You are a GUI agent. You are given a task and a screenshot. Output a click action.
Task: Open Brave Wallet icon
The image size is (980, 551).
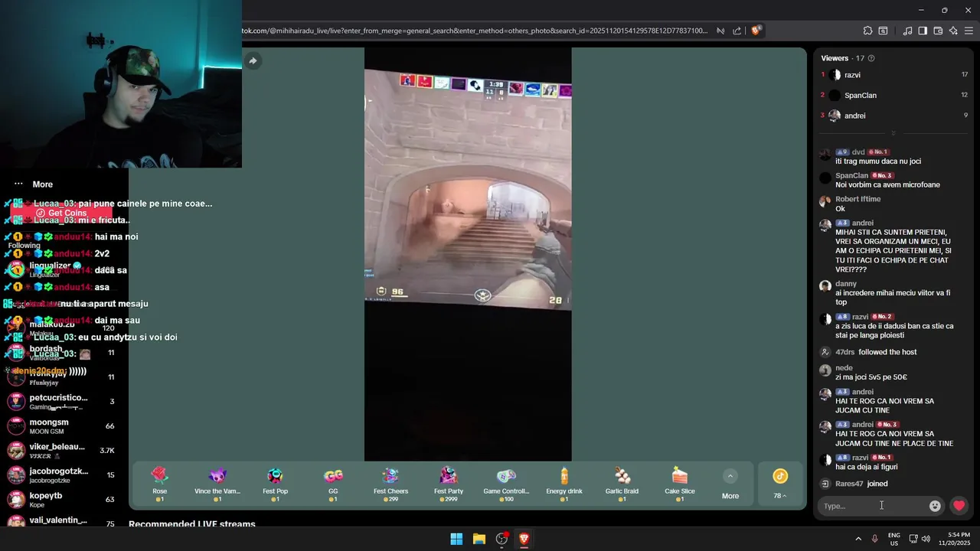(x=938, y=31)
